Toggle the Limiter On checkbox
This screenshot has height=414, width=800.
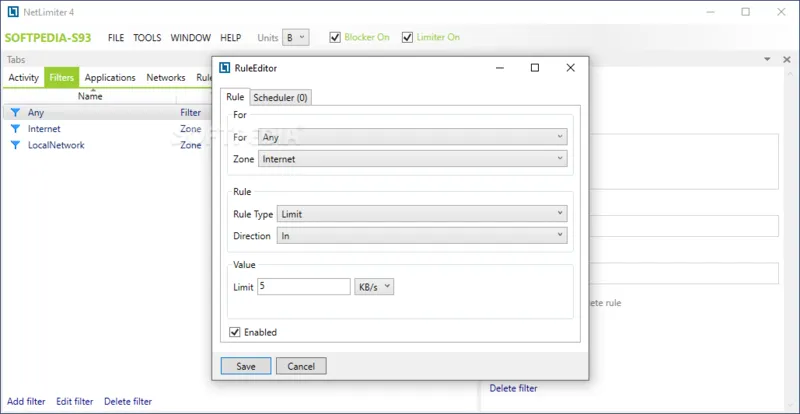point(407,37)
